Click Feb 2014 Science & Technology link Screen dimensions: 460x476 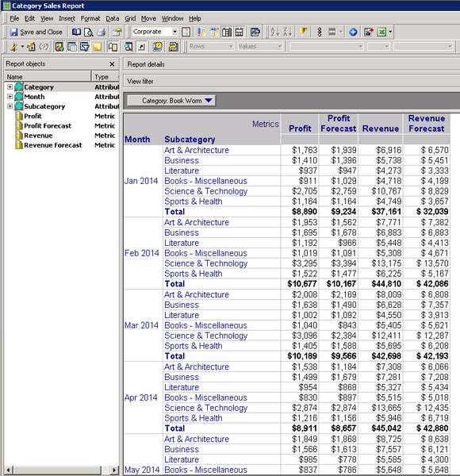(205, 263)
